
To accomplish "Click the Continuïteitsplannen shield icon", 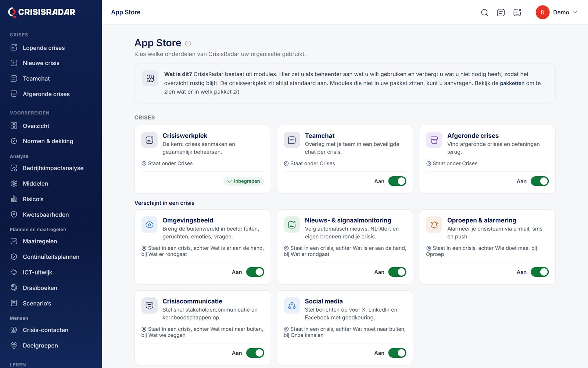I will [14, 257].
